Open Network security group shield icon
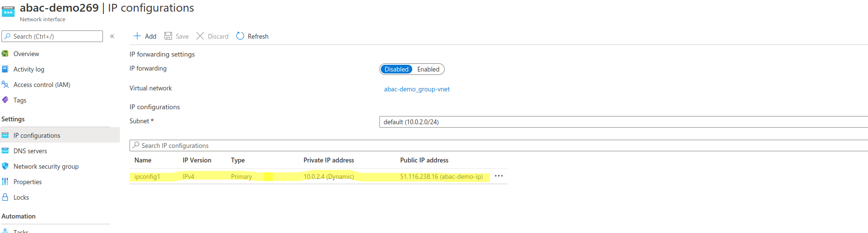Image resolution: width=868 pixels, height=233 pixels. (x=5, y=166)
